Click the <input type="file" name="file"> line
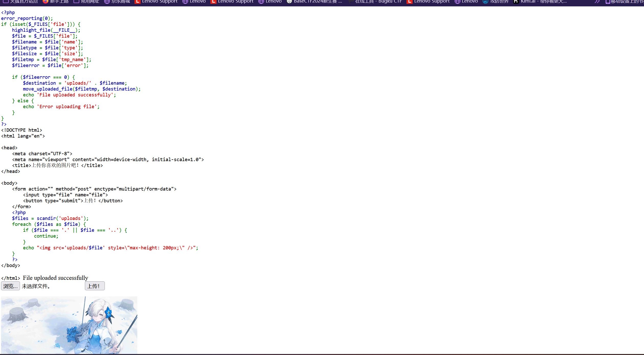Screen dimensions: 644x355 click(65, 195)
